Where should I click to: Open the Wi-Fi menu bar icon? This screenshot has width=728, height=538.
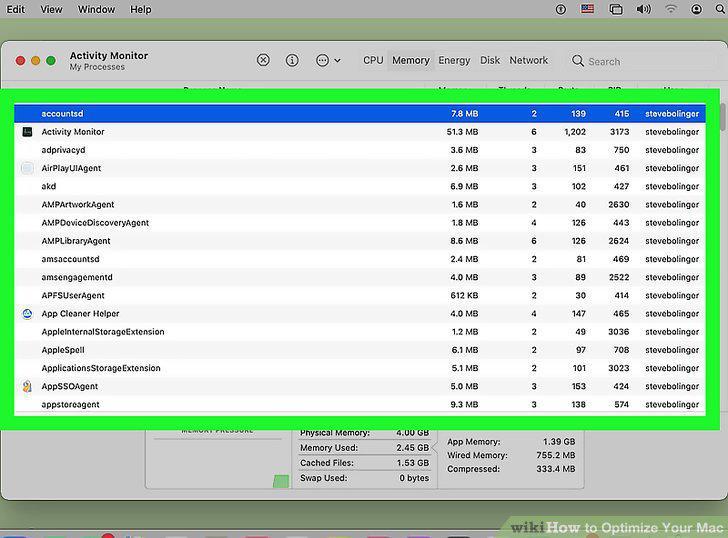670,9
